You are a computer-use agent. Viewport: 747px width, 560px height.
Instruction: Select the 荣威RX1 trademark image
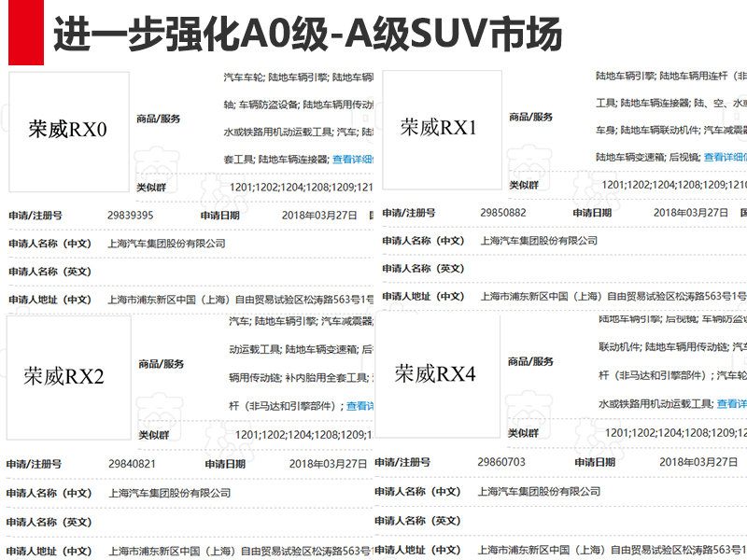click(x=442, y=130)
